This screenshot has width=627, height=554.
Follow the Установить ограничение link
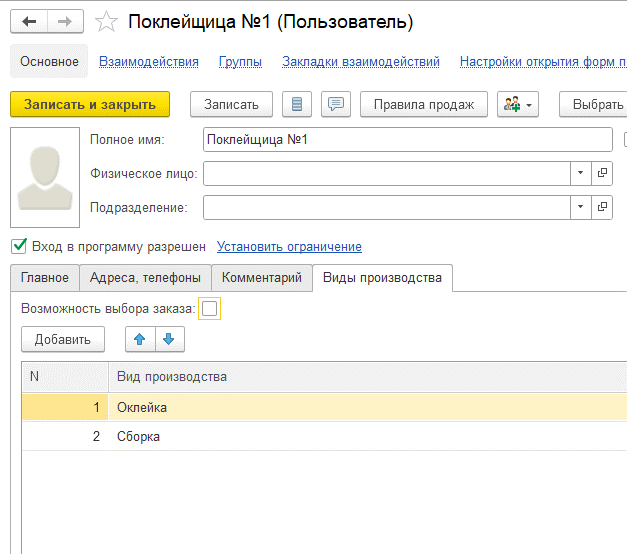click(x=289, y=247)
